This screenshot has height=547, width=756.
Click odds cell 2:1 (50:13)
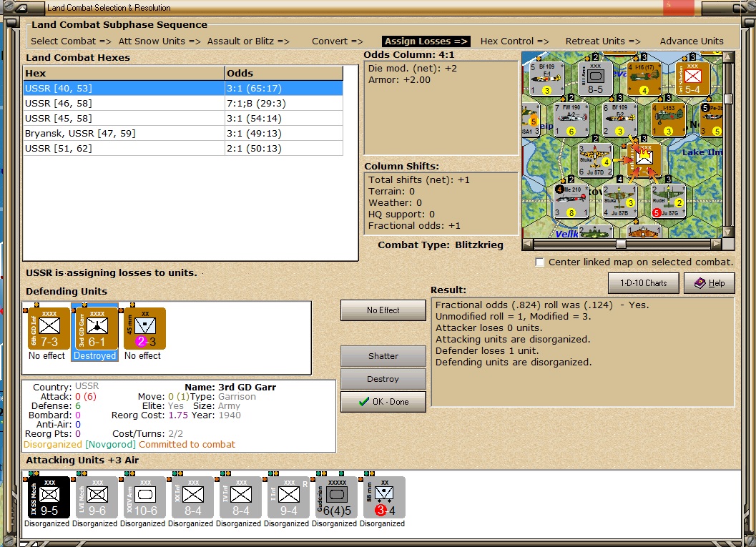[284, 149]
